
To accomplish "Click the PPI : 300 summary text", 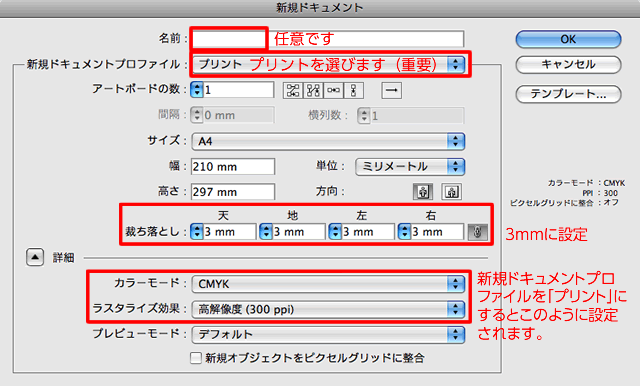I will pos(600,193).
